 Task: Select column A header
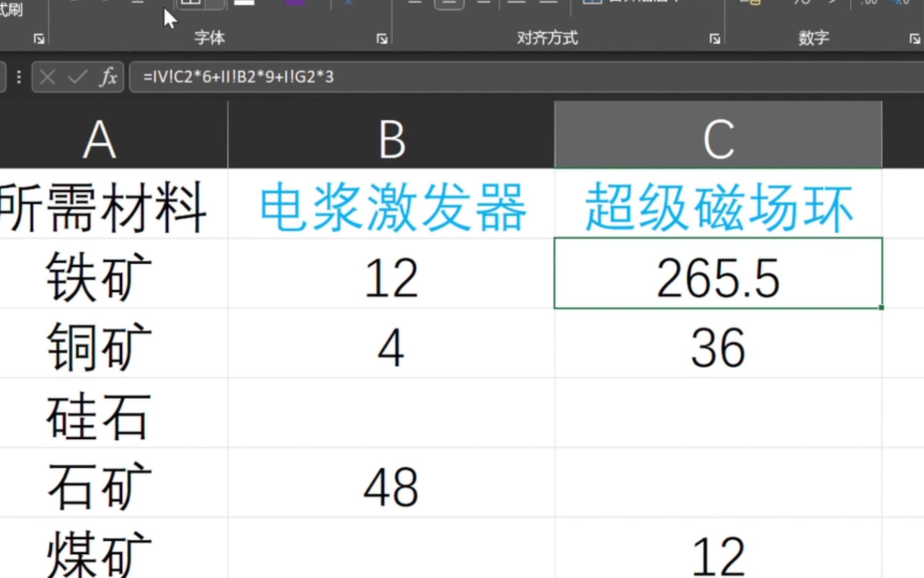point(113,135)
